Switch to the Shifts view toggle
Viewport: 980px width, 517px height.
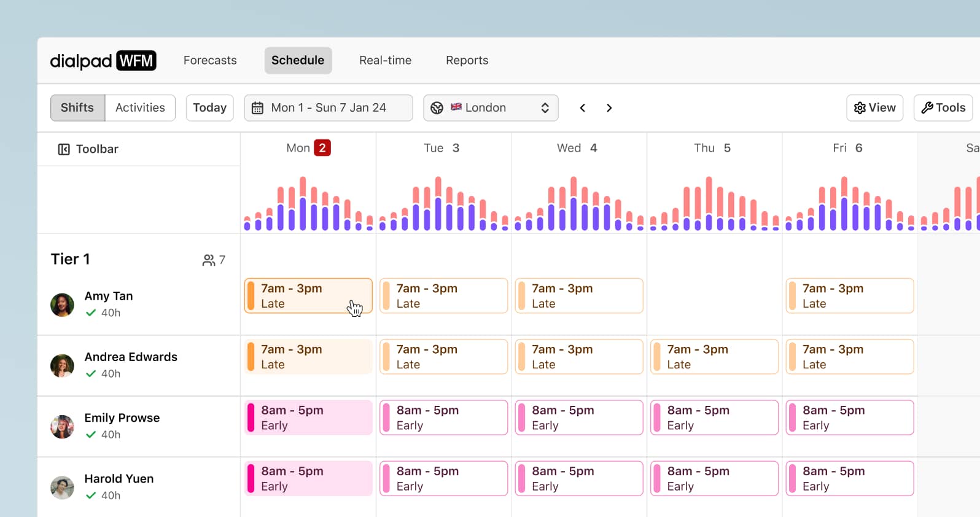77,108
